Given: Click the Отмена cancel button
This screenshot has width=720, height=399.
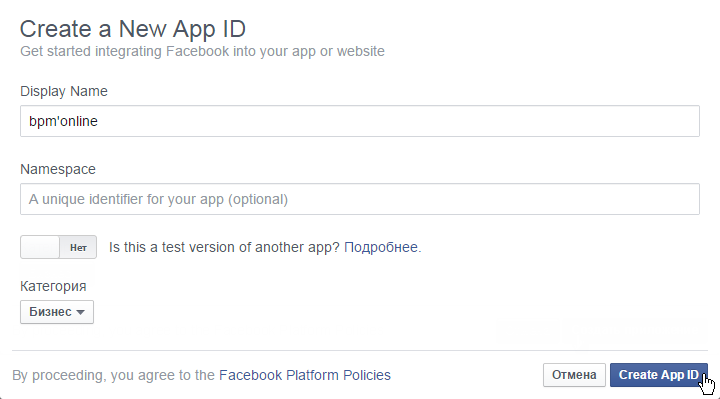Looking at the screenshot, I should 574,375.
